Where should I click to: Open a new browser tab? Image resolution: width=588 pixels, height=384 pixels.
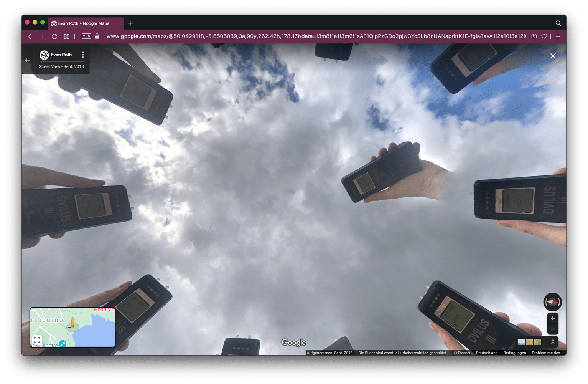coord(130,23)
